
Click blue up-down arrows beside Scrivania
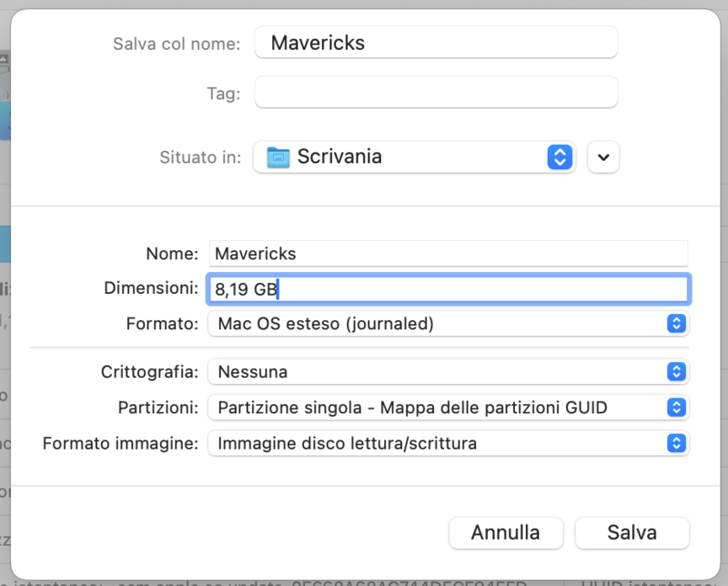click(x=560, y=157)
